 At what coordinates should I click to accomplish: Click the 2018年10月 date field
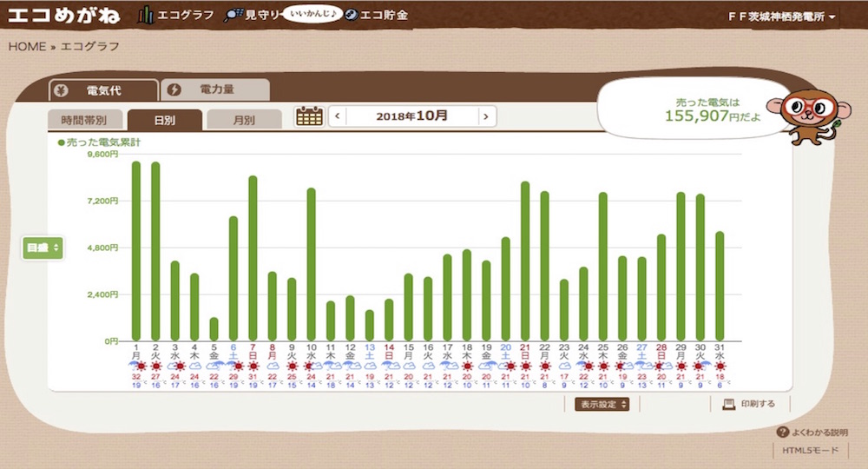pos(411,116)
